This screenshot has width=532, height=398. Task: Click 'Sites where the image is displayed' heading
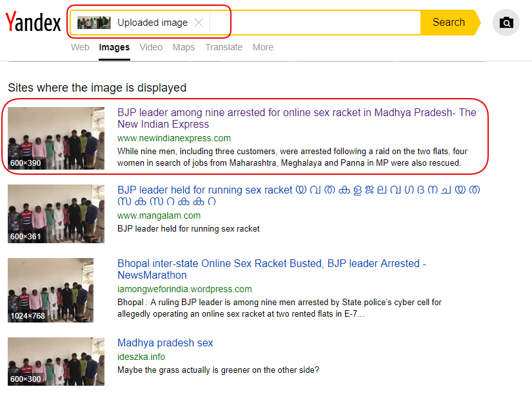(x=97, y=88)
